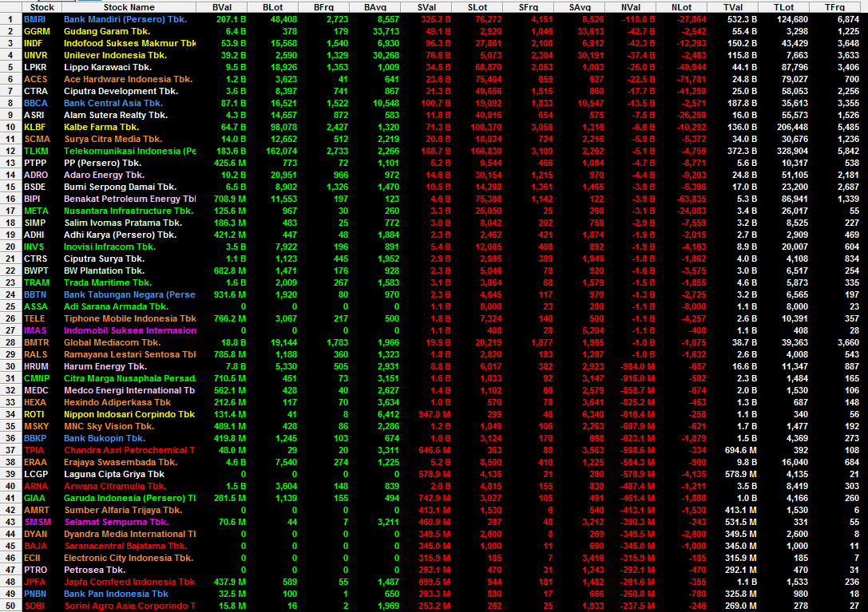Click the TVal column header

click(x=733, y=7)
